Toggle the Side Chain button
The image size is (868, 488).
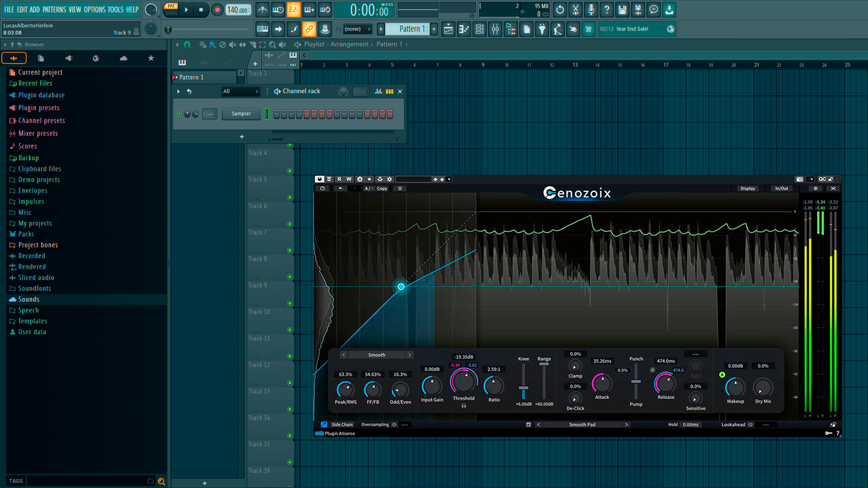pyautogui.click(x=342, y=424)
